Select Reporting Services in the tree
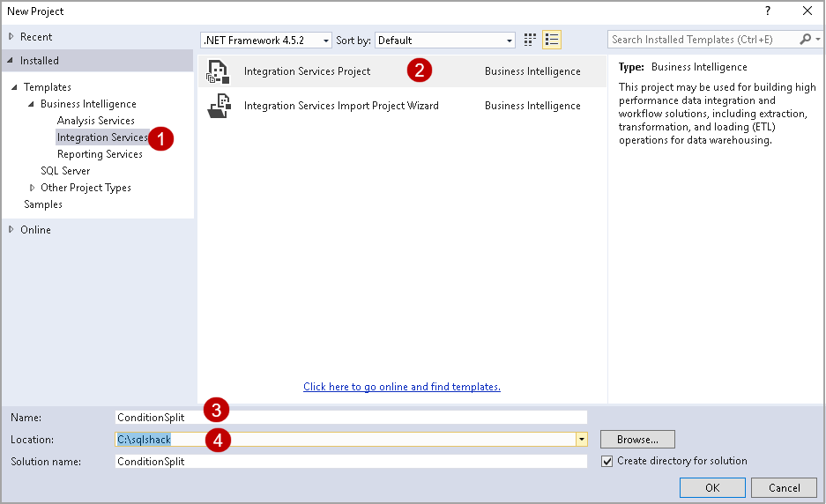This screenshot has height=504, width=826. tap(100, 154)
